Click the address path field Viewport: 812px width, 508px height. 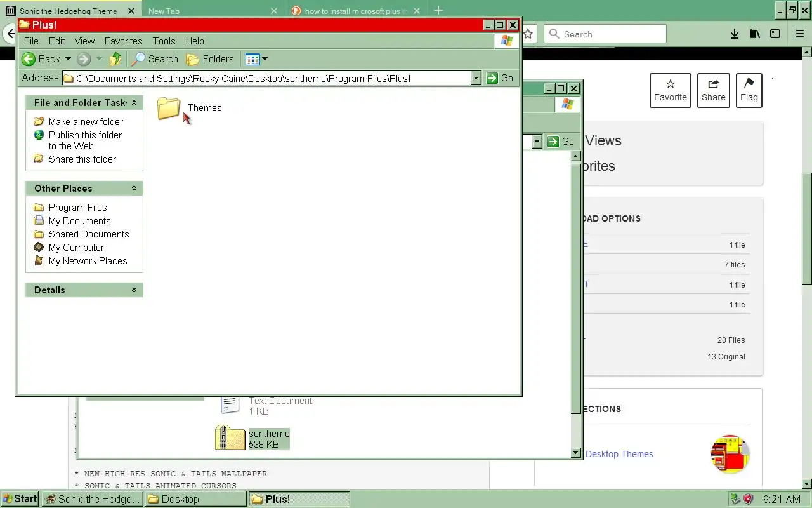point(267,78)
